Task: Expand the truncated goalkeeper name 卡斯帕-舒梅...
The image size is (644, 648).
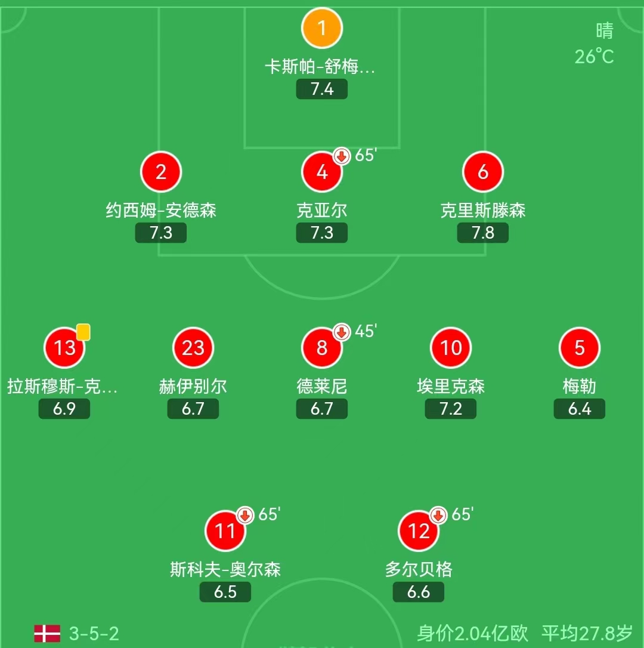Action: 322,67
